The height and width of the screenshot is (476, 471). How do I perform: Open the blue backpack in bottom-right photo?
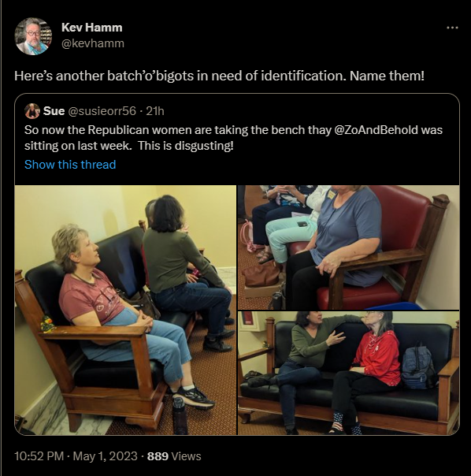click(418, 367)
